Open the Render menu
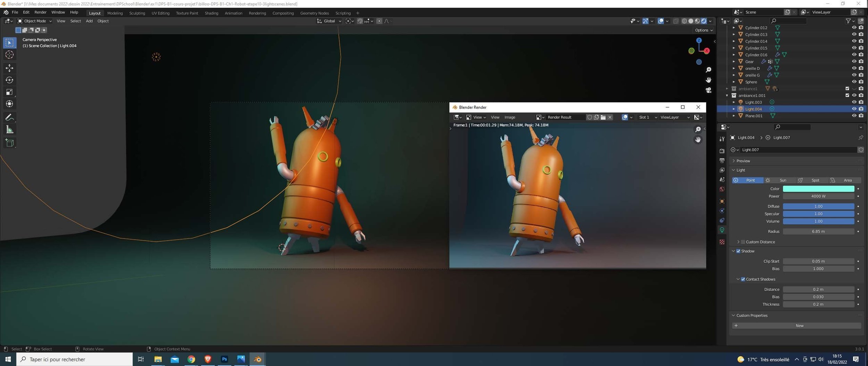The image size is (868, 366). click(40, 12)
